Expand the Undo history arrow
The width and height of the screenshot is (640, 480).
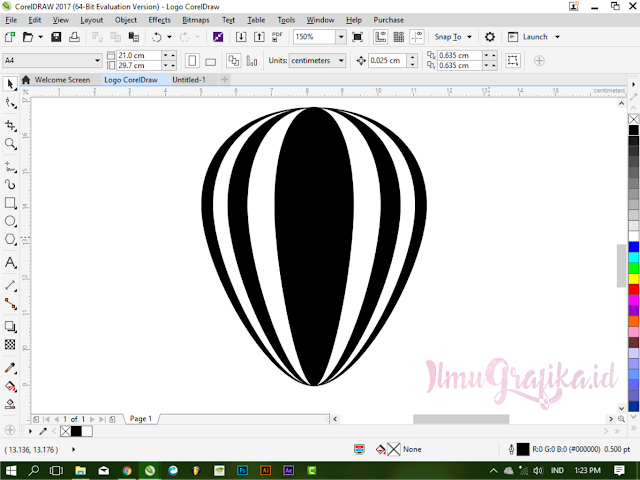click(169, 37)
